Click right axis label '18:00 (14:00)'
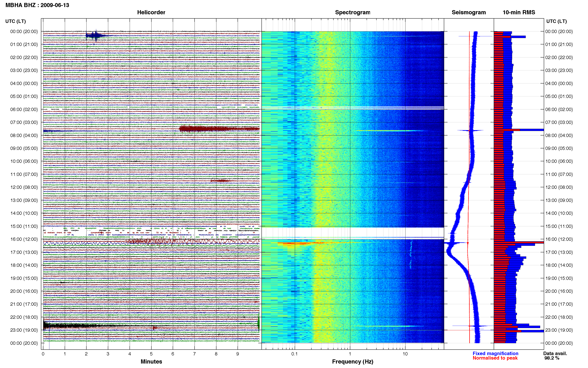This screenshot has height=368, width=588. 559,265
